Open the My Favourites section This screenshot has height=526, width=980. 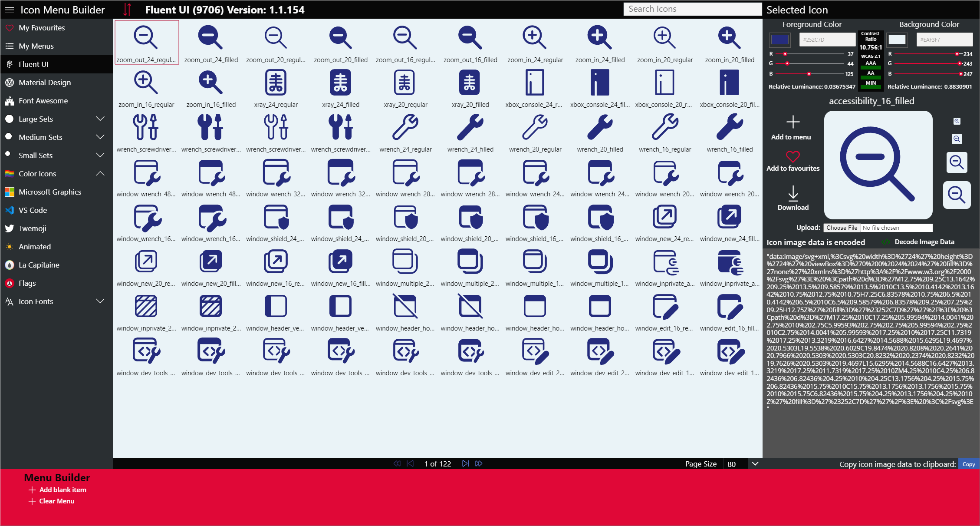point(42,28)
